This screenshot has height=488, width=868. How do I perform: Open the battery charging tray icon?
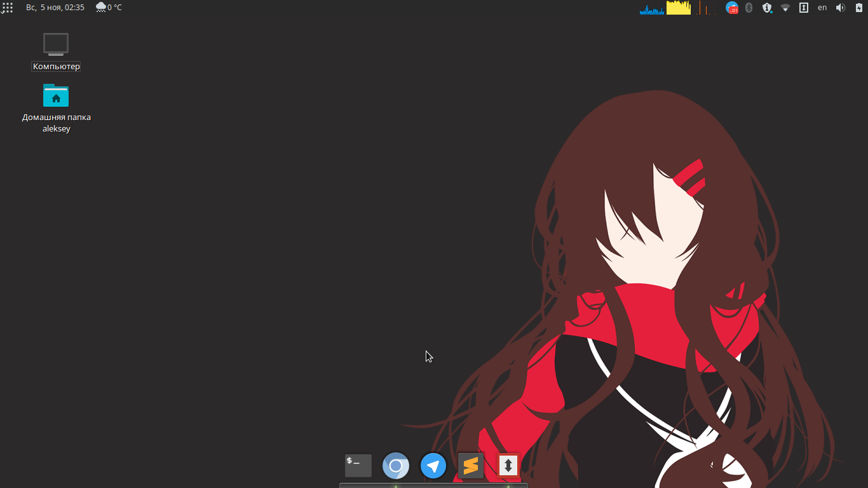(858, 8)
